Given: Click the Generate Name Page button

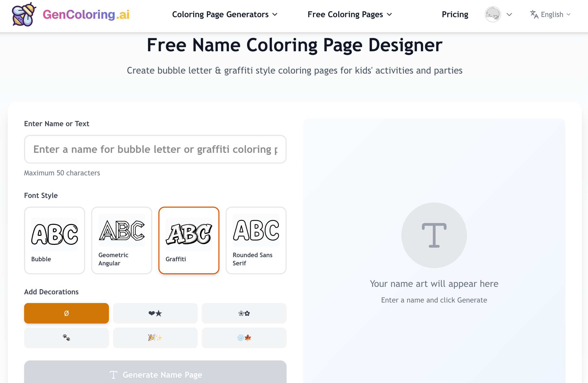Looking at the screenshot, I should coord(155,374).
